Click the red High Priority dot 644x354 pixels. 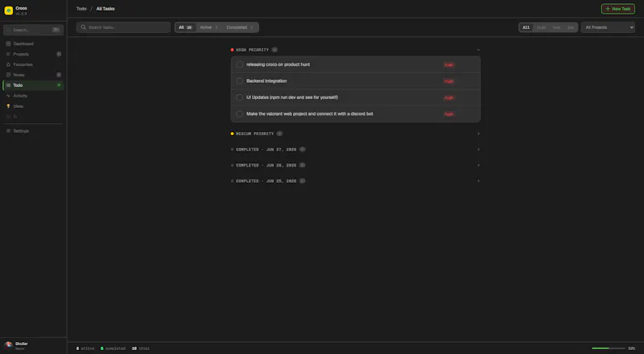pyautogui.click(x=232, y=50)
